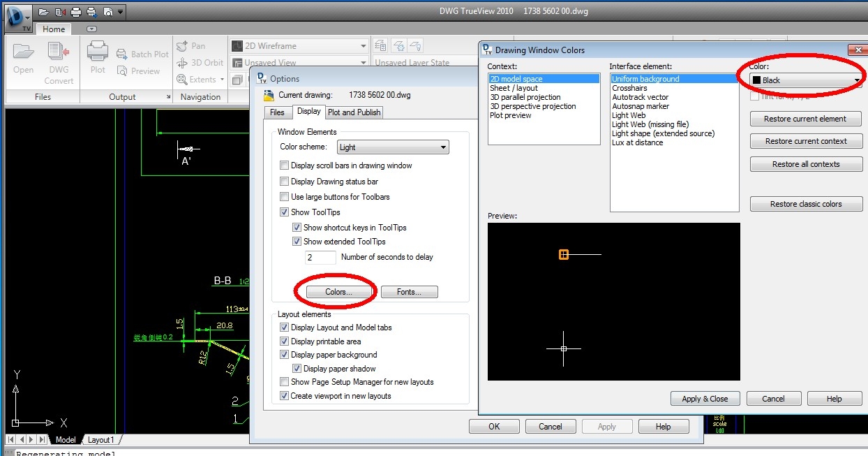Screen dimensions: 868x456
Task: Click Apply & Close button
Action: (705, 399)
